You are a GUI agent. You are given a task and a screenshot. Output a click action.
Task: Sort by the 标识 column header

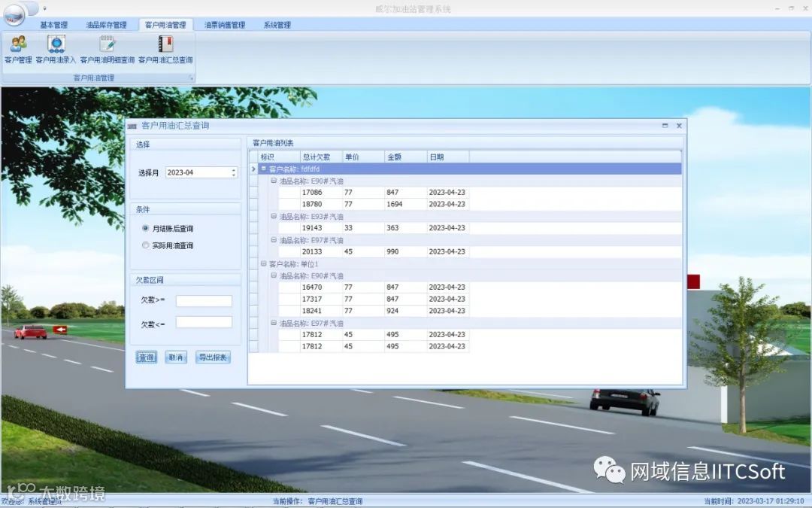click(x=279, y=157)
